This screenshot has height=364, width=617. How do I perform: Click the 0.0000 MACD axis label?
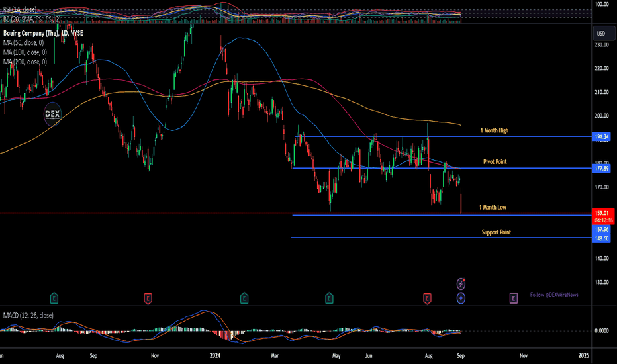pos(602,330)
